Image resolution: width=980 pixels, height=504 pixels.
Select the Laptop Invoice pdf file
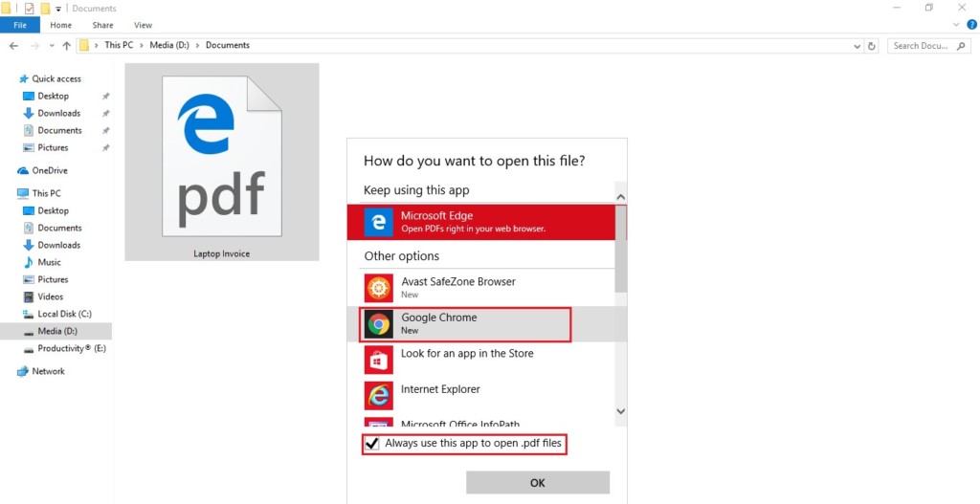[222, 163]
